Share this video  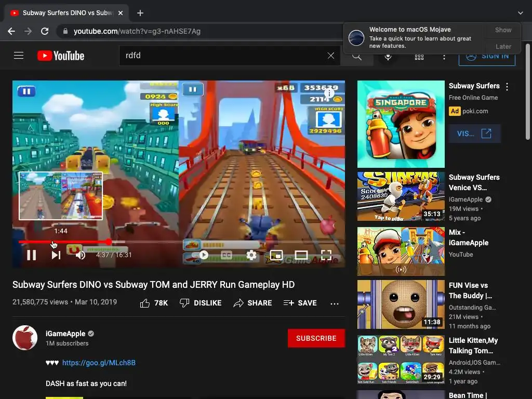click(x=252, y=303)
